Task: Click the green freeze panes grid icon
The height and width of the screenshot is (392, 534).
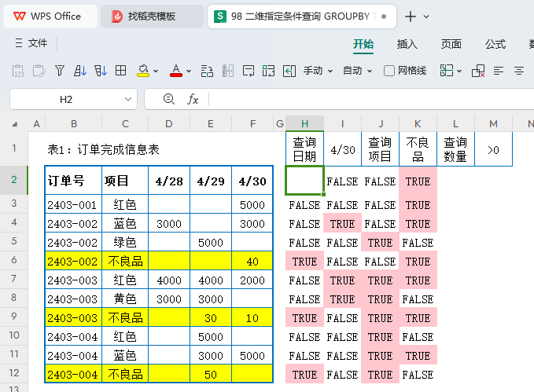Action: (x=447, y=71)
